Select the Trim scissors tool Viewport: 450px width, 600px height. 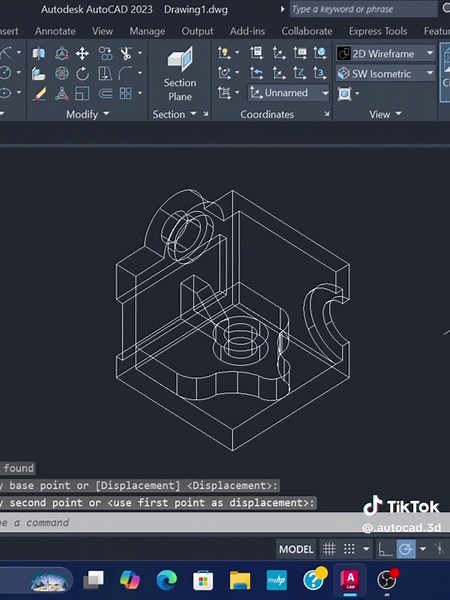(126, 54)
